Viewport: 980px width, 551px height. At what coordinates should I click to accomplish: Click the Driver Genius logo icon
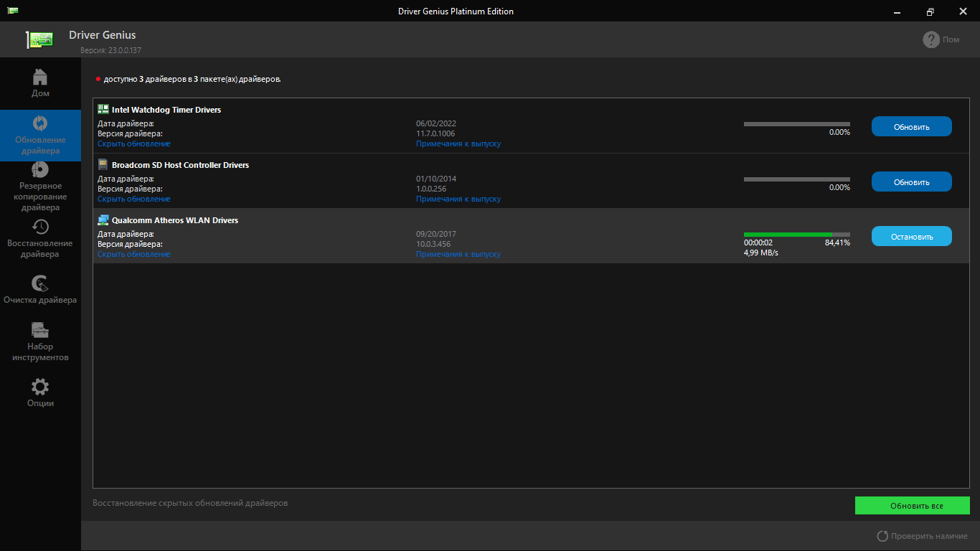41,40
